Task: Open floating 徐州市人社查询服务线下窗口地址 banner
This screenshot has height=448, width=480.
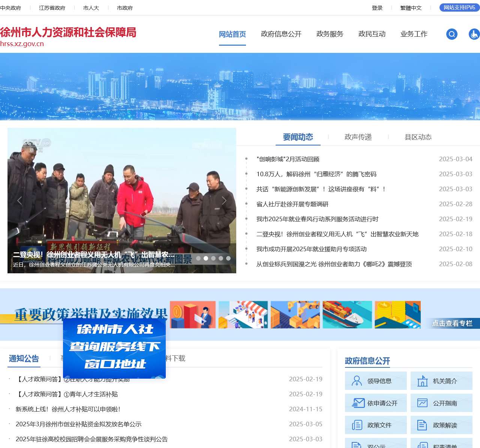Action: pyautogui.click(x=114, y=348)
